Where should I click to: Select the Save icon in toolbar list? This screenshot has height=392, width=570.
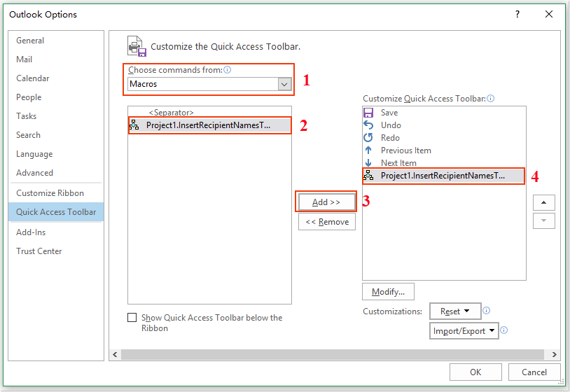click(368, 113)
